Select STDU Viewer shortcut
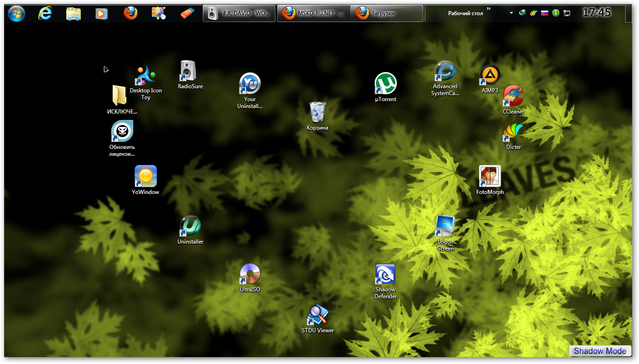This screenshot has width=639, height=364. [x=318, y=319]
